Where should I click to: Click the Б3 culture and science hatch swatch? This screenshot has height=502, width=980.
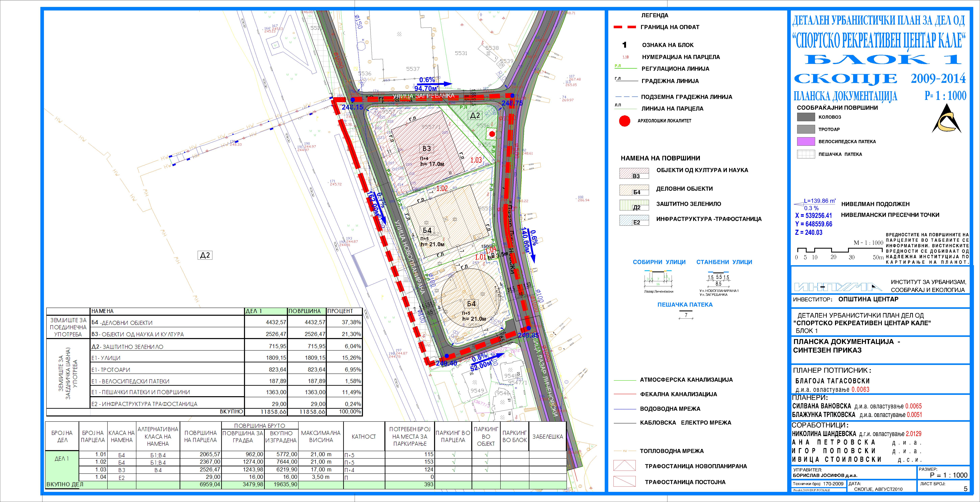[x=634, y=174]
